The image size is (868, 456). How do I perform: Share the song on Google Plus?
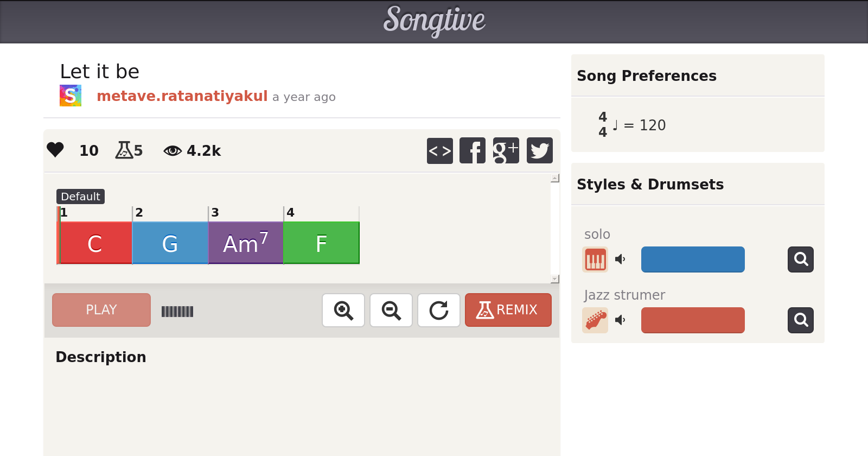coord(506,150)
